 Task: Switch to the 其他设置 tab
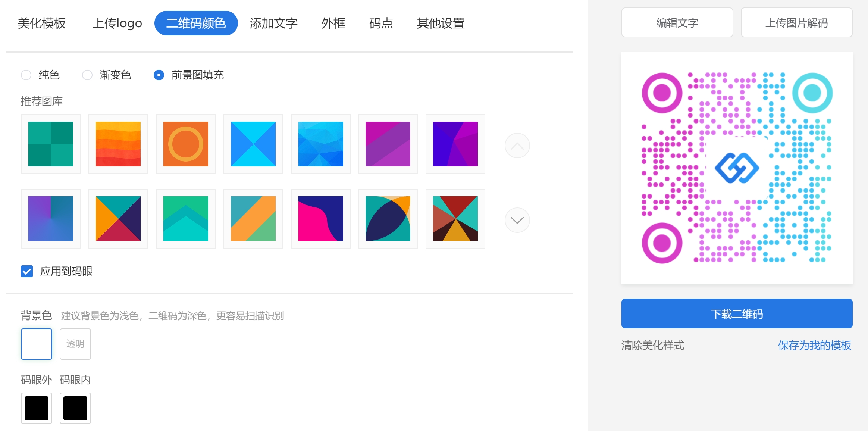tap(441, 23)
